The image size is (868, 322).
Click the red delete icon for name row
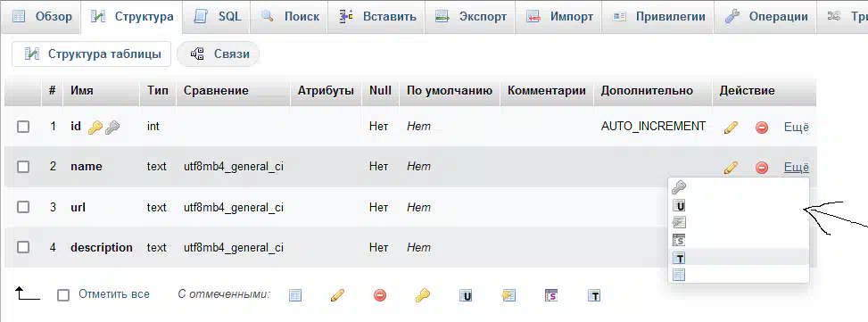[762, 168]
